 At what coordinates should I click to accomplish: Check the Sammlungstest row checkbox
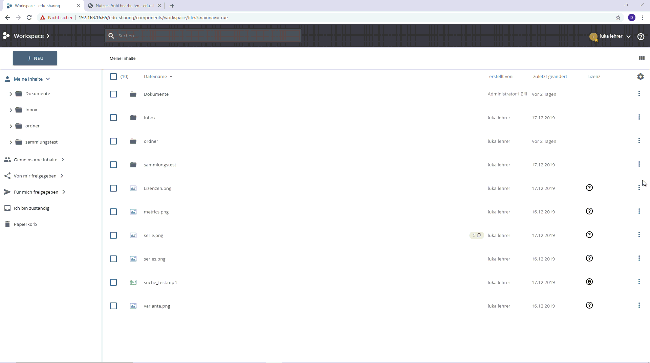(x=113, y=165)
